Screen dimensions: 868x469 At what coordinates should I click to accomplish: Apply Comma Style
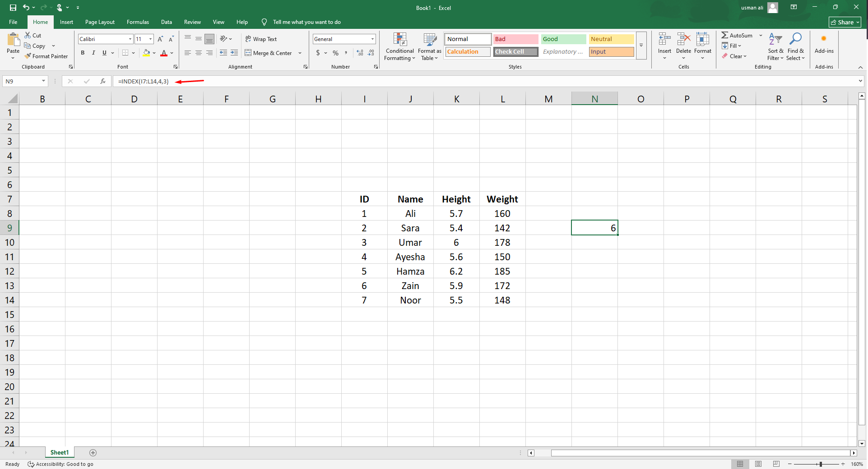pyautogui.click(x=346, y=53)
